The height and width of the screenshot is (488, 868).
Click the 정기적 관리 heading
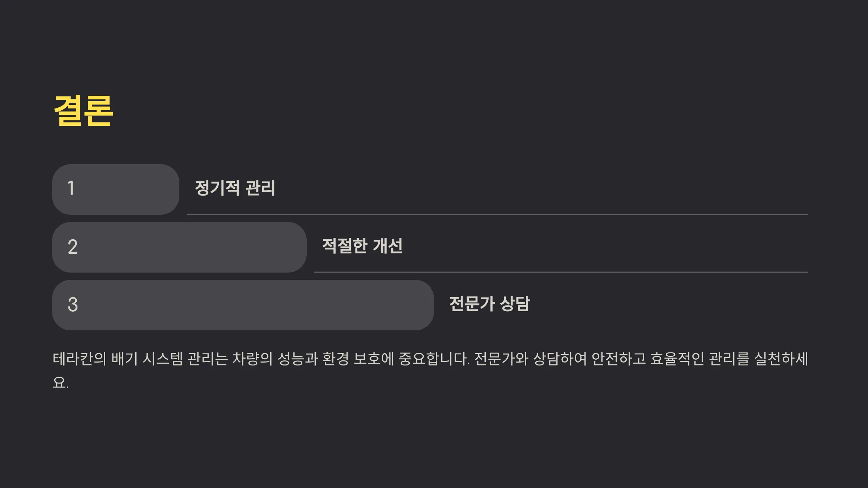(x=235, y=188)
